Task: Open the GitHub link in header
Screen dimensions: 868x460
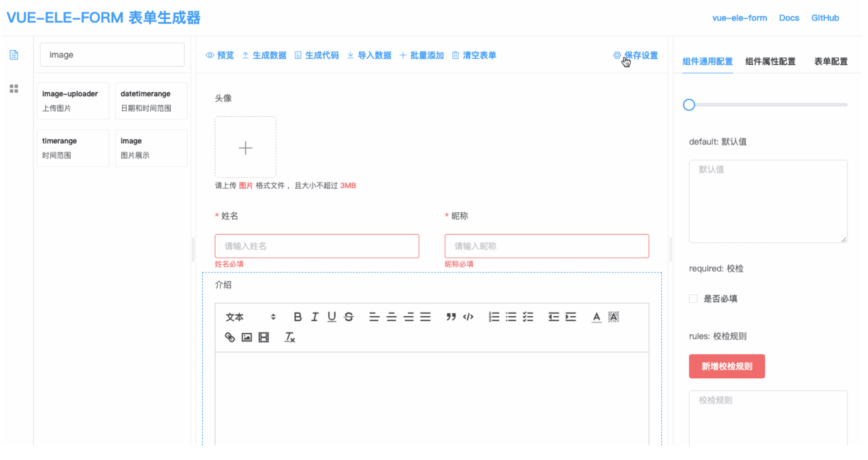Action: tap(825, 18)
